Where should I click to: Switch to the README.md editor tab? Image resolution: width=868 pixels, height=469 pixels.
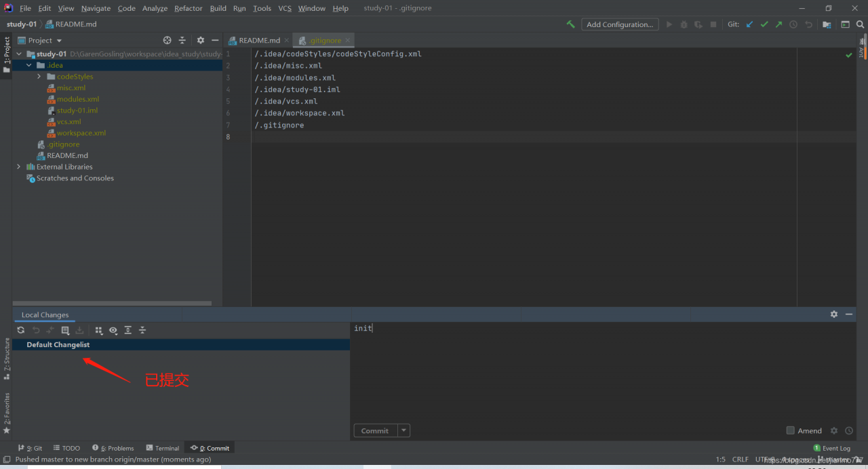pyautogui.click(x=259, y=41)
